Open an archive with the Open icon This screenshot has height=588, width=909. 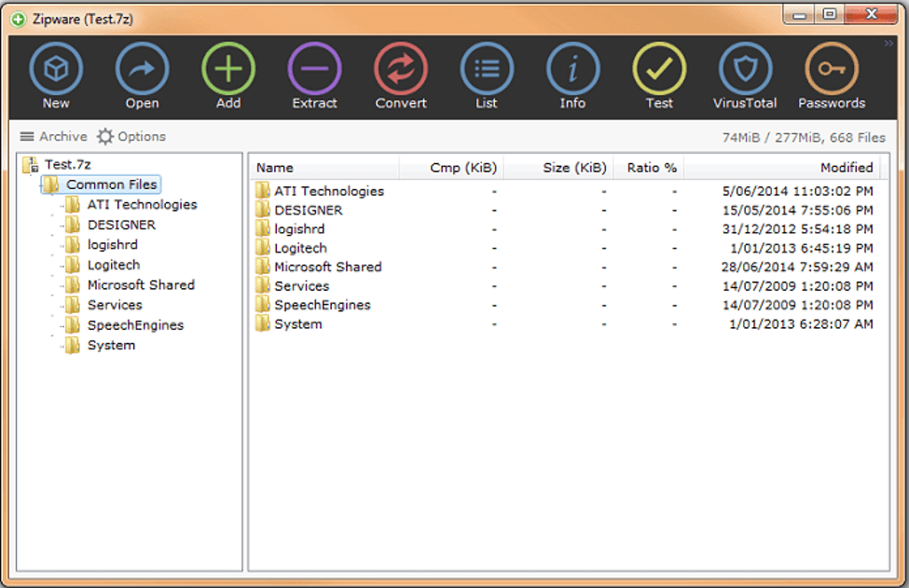point(142,70)
